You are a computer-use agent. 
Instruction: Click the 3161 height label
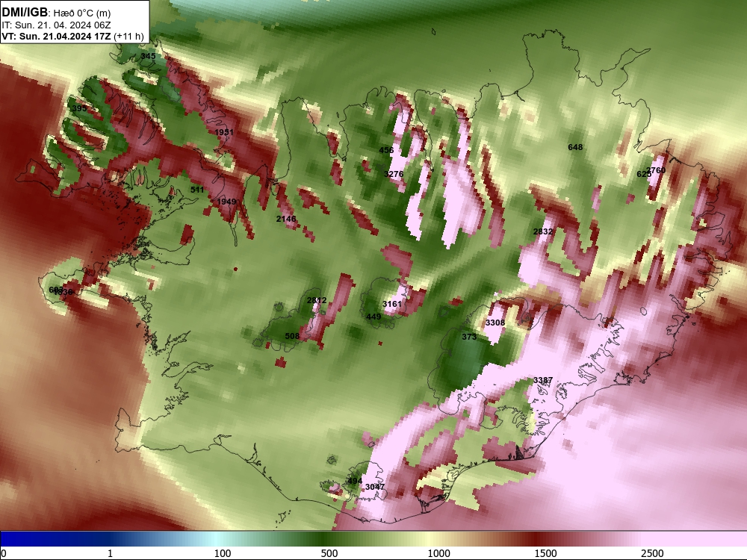392,304
